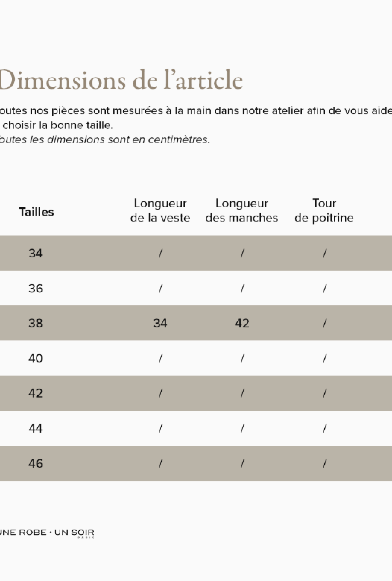Screen dimensions: 392x581
Task: Select the size 44 row label
Action: click(35, 428)
